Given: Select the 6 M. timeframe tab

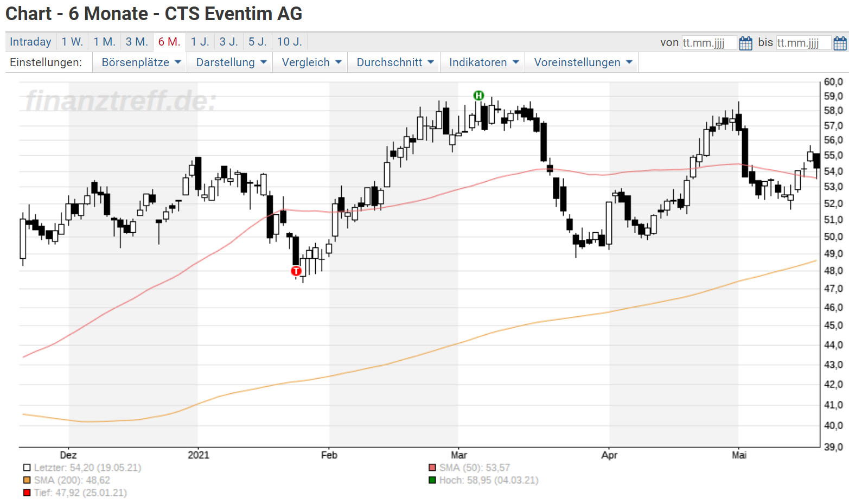Looking at the screenshot, I should pos(169,42).
